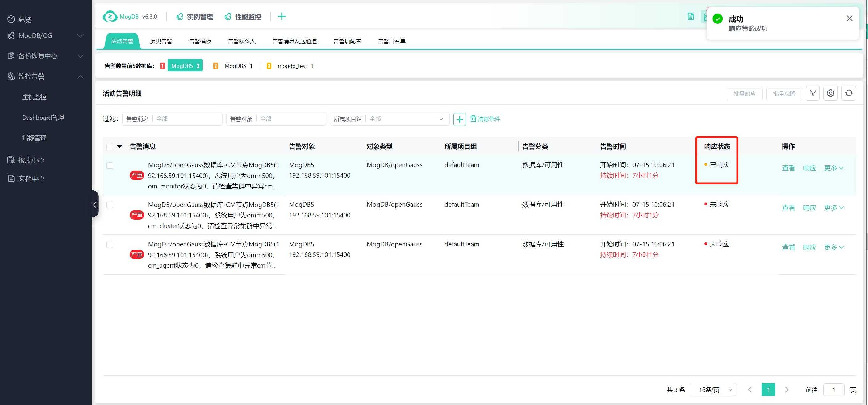Open 更多 menu for om_monitor alert
The image size is (868, 405).
point(834,168)
